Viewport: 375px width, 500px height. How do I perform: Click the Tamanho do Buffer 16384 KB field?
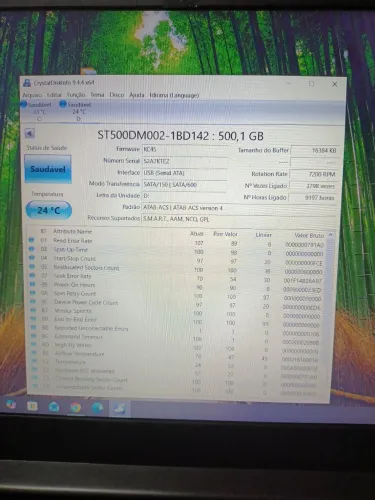coord(314,151)
